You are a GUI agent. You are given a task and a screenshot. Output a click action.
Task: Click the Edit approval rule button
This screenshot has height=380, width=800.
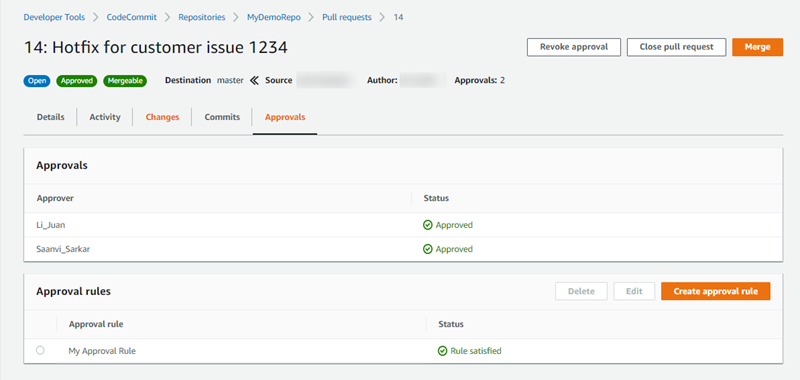tap(634, 291)
